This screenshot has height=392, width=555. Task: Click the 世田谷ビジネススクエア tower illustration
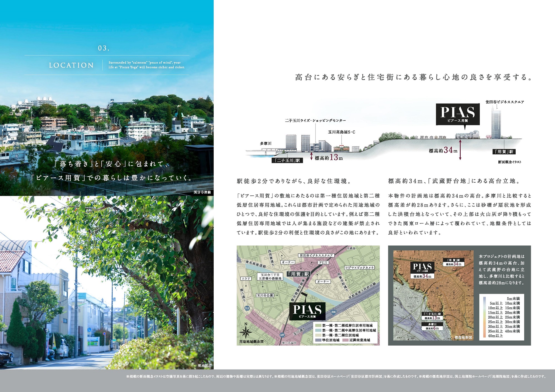point(496,122)
